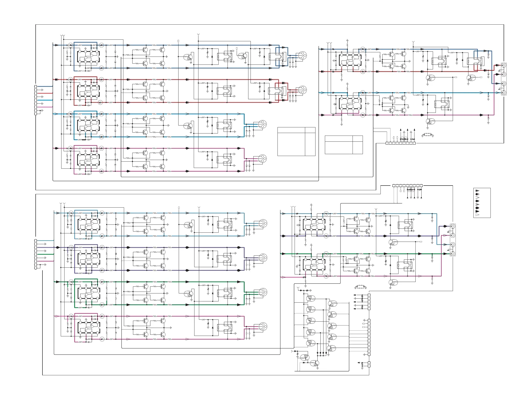Select the first relay on the top blue line
Screen dimensions: 532x395
point(224,57)
